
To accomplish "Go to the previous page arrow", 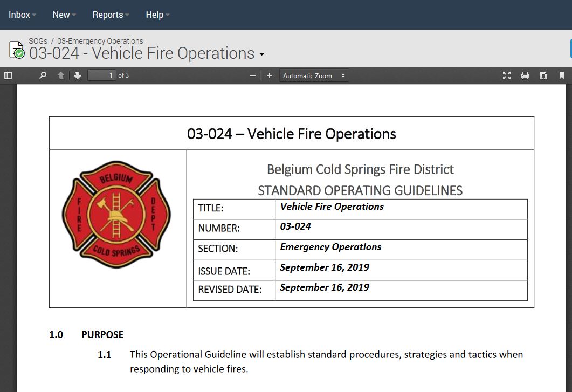I will [x=61, y=75].
